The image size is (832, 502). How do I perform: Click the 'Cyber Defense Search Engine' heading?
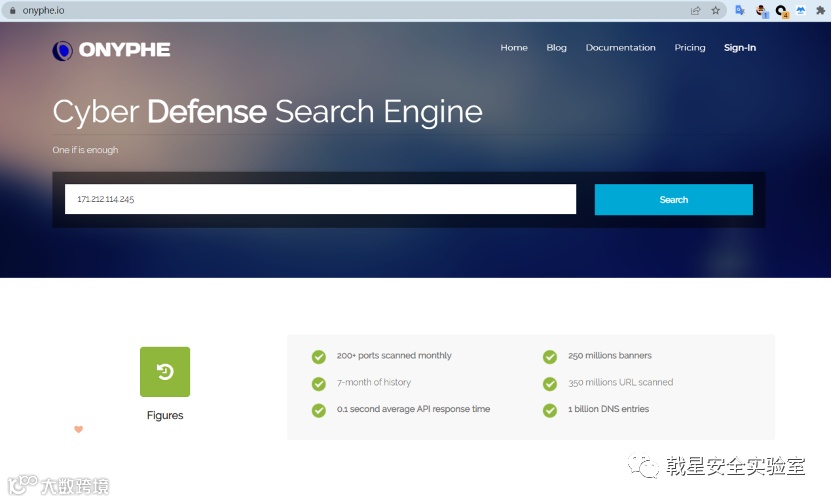pos(267,112)
